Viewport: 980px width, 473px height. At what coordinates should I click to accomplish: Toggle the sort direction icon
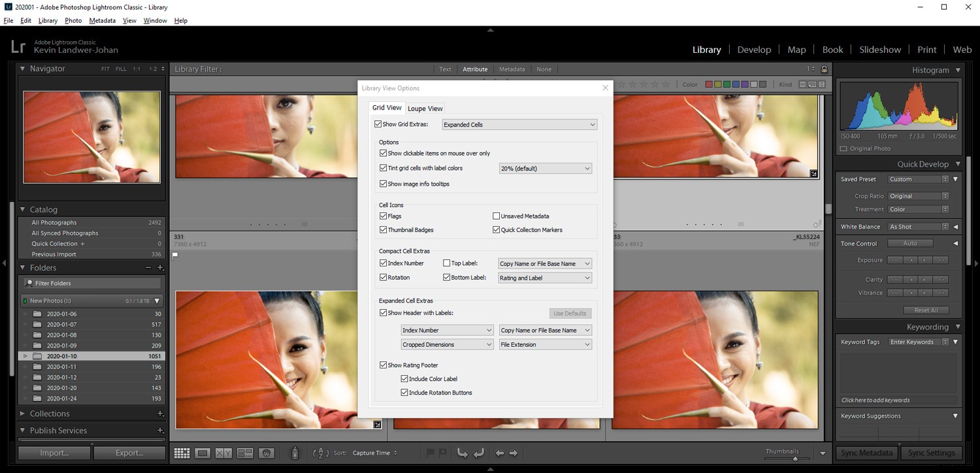click(x=320, y=453)
